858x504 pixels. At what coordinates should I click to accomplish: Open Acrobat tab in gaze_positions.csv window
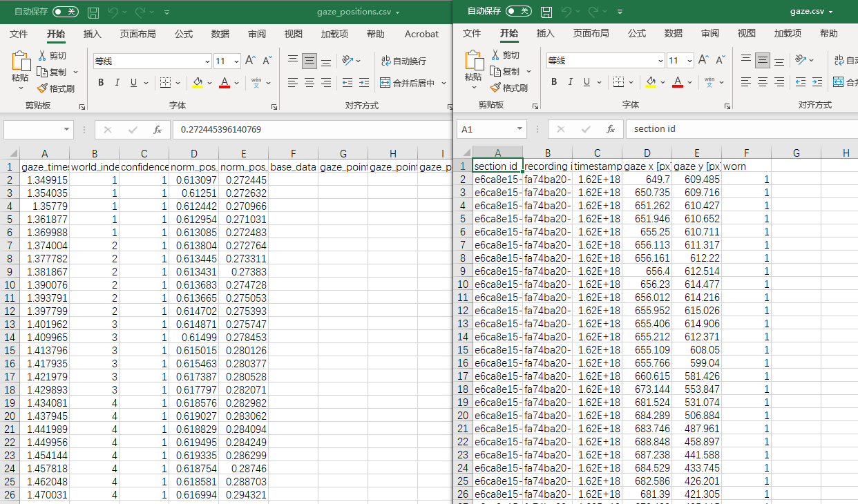point(421,34)
